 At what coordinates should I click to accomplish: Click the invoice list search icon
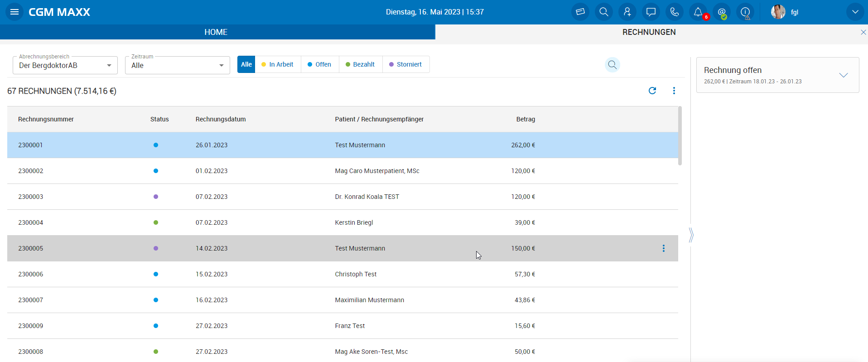pos(612,65)
